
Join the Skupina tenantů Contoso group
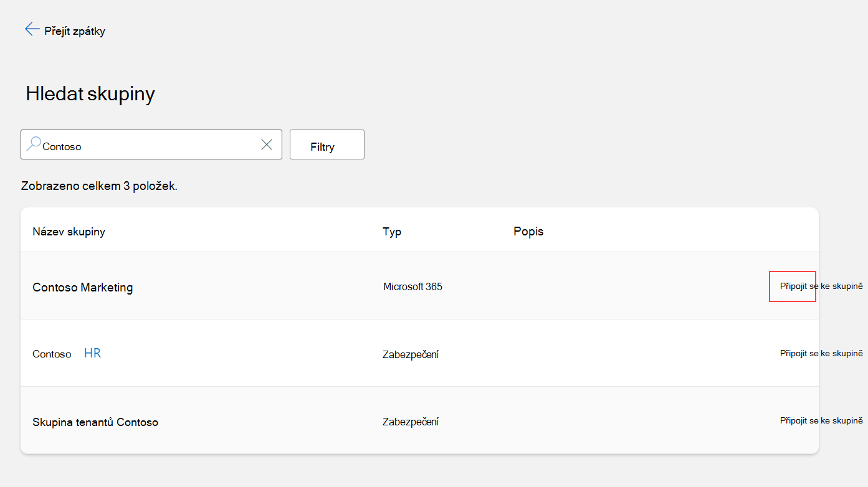[x=821, y=420]
